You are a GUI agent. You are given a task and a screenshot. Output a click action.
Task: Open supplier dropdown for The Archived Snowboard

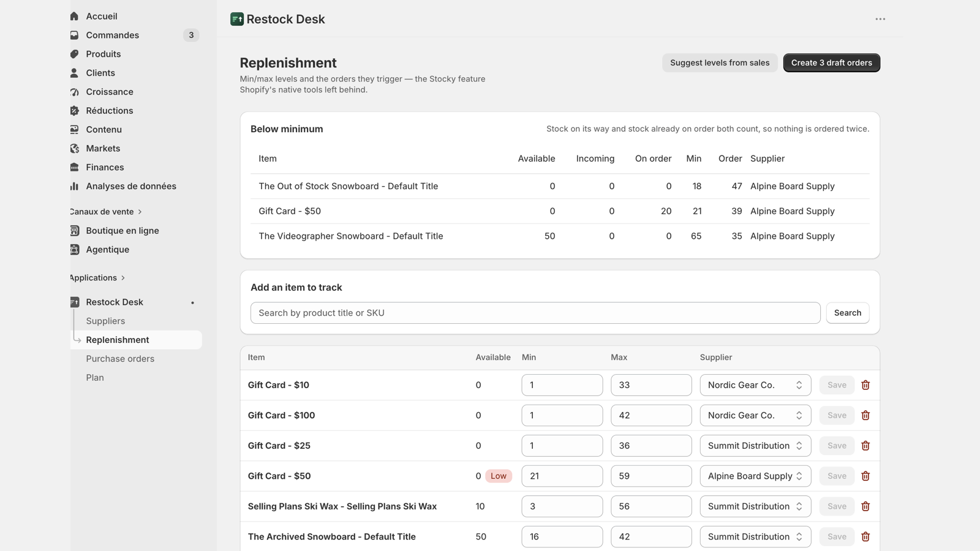tap(755, 537)
